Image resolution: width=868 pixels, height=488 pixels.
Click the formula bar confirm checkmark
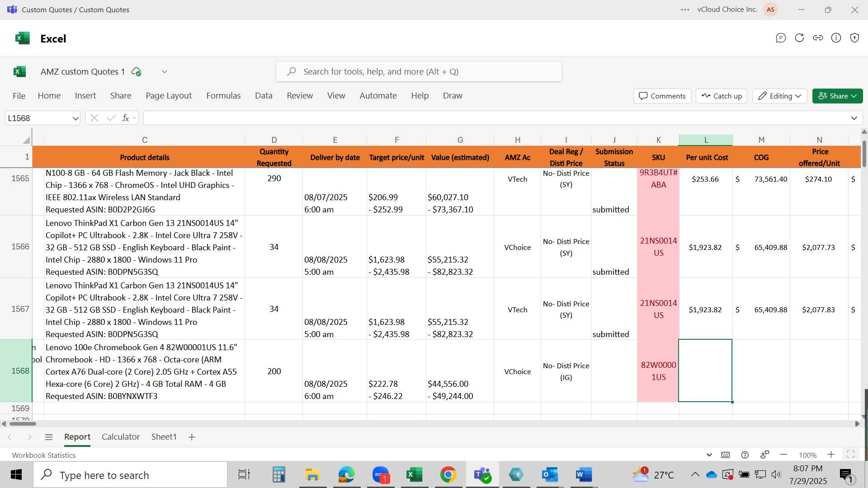pyautogui.click(x=111, y=118)
